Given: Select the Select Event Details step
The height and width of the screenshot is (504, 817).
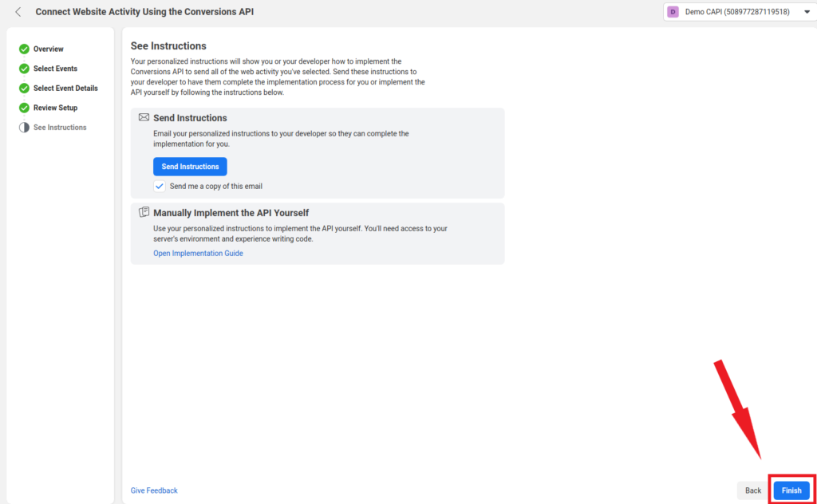Looking at the screenshot, I should pyautogui.click(x=65, y=88).
